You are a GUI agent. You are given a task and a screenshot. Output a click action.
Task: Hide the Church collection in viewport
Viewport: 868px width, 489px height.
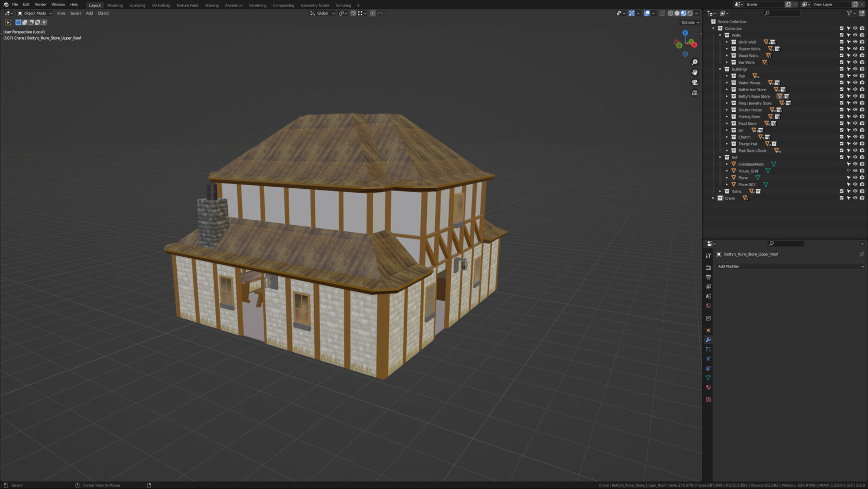tap(855, 137)
